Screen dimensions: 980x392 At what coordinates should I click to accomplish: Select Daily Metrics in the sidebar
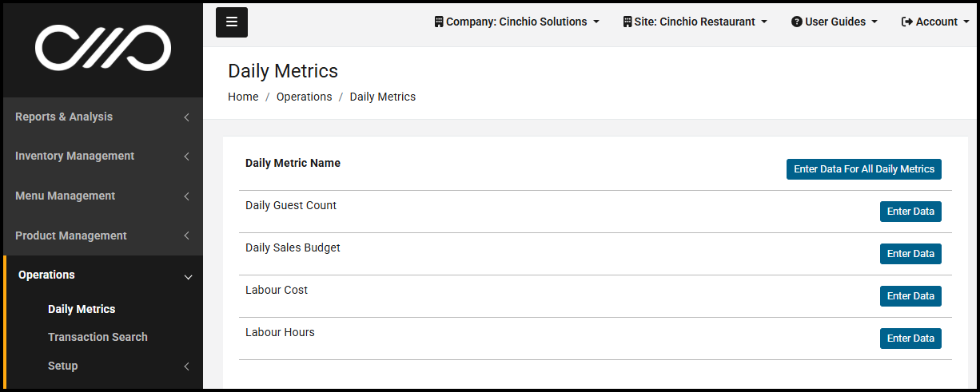pyautogui.click(x=82, y=310)
